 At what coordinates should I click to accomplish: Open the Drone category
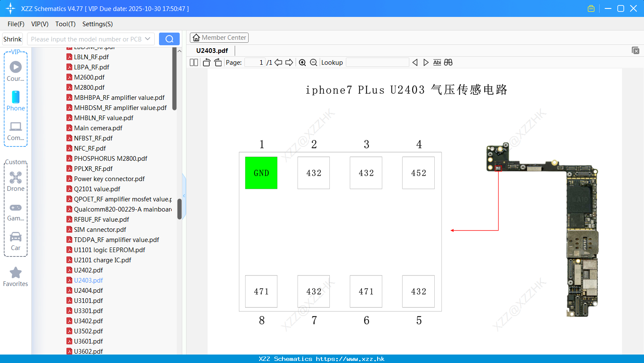(16, 181)
